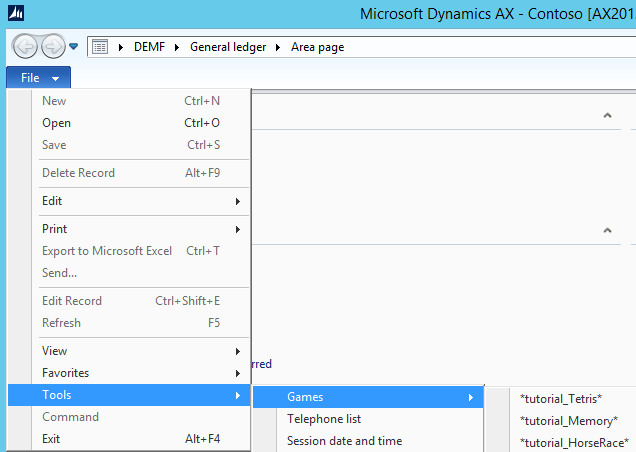Select Telephone list in Tools submenu
The height and width of the screenshot is (452, 636).
(x=324, y=419)
